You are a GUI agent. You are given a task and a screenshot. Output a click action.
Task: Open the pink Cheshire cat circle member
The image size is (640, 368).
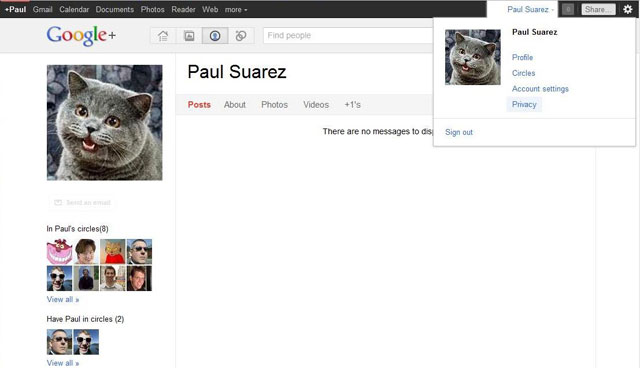pos(60,252)
